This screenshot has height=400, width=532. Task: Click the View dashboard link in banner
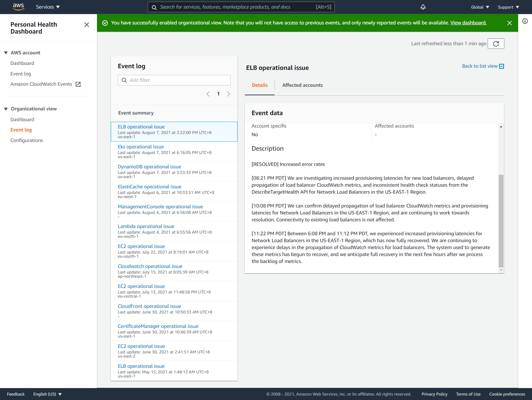coord(468,23)
